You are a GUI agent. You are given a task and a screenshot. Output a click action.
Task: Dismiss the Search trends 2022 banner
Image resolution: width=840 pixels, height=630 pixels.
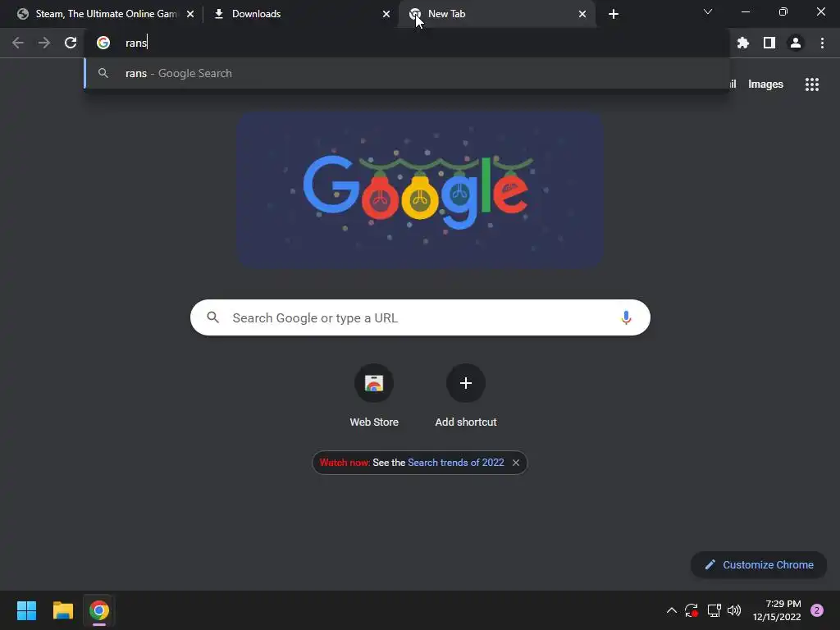(516, 463)
